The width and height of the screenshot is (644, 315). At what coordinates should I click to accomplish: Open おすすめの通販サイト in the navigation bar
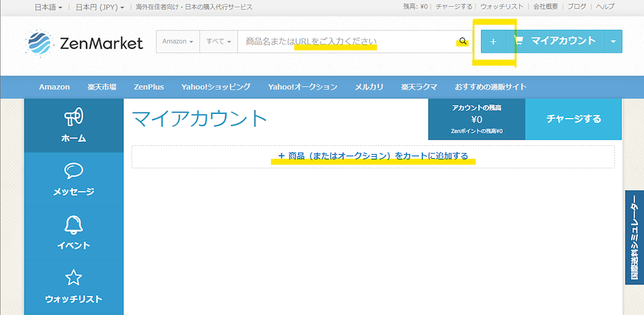pyautogui.click(x=491, y=87)
